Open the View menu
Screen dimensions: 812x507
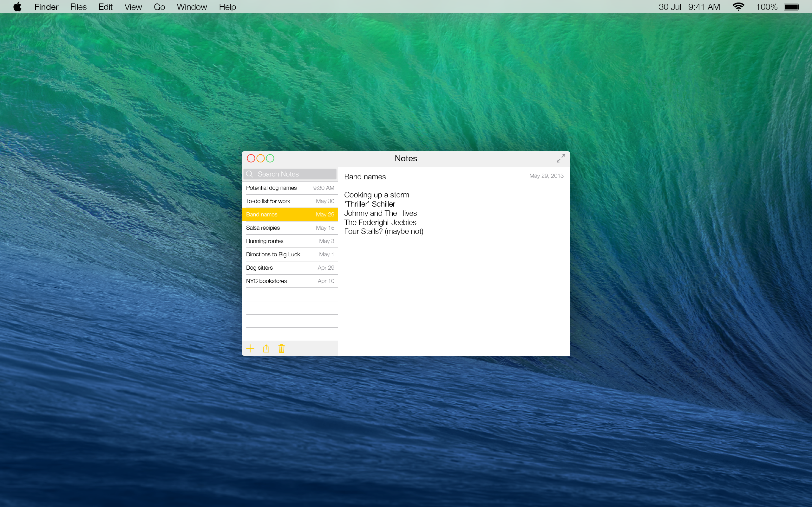(x=133, y=7)
